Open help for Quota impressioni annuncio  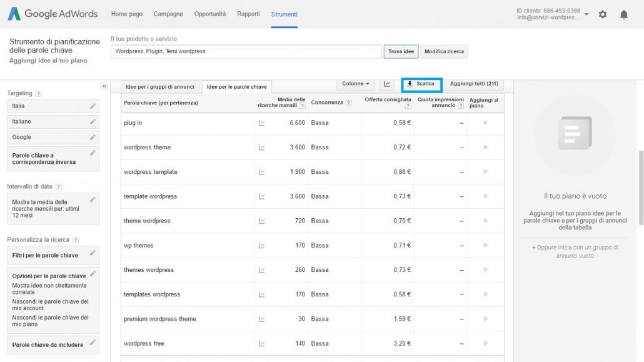point(461,106)
